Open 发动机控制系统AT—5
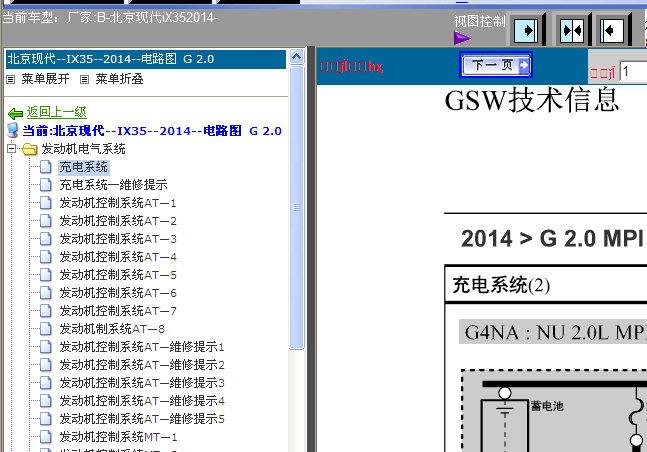The height and width of the screenshot is (452, 647). coord(118,275)
